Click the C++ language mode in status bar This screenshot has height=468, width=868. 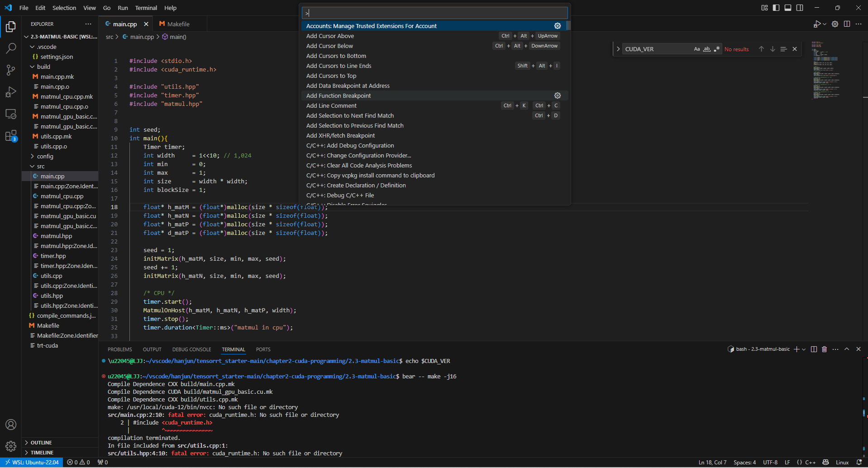pos(810,462)
